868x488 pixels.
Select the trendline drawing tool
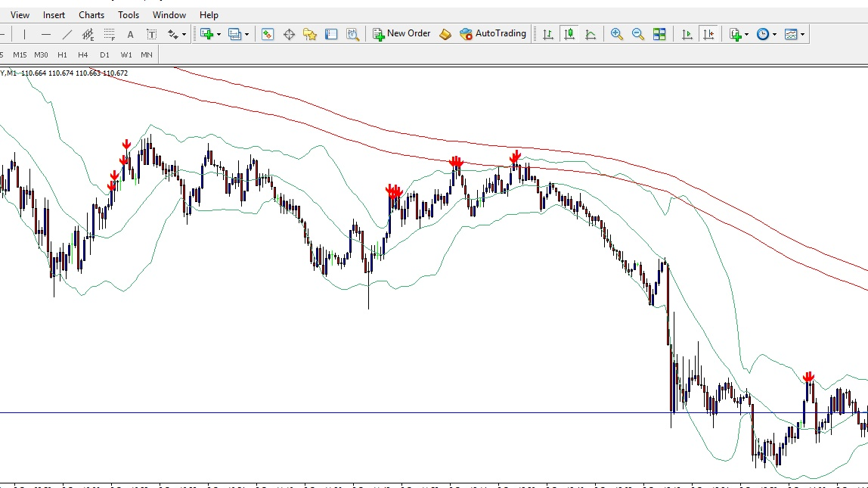67,34
